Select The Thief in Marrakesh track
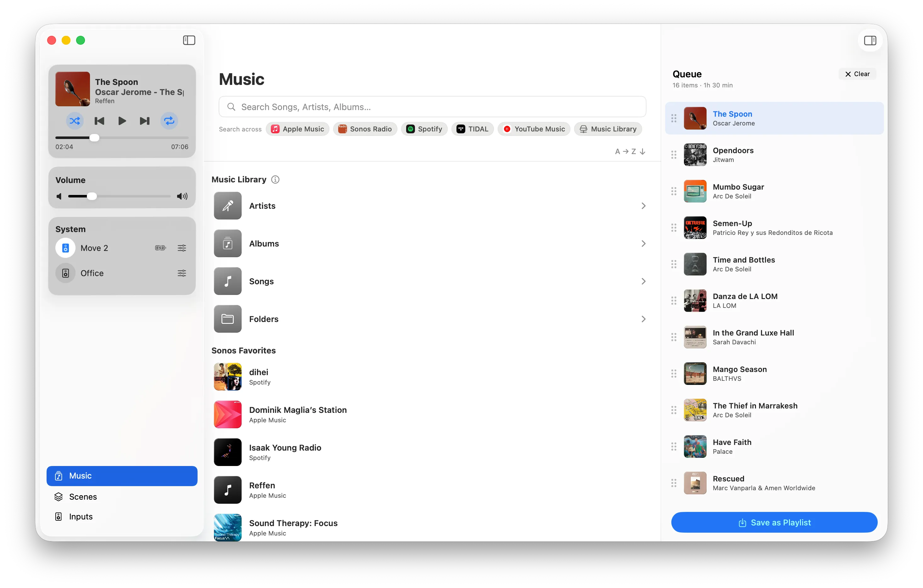 pos(774,410)
